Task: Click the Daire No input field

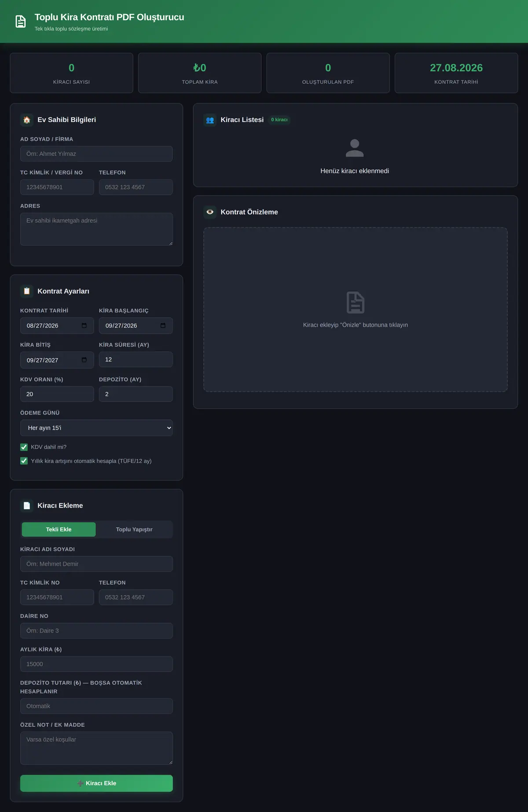Action: point(96,631)
